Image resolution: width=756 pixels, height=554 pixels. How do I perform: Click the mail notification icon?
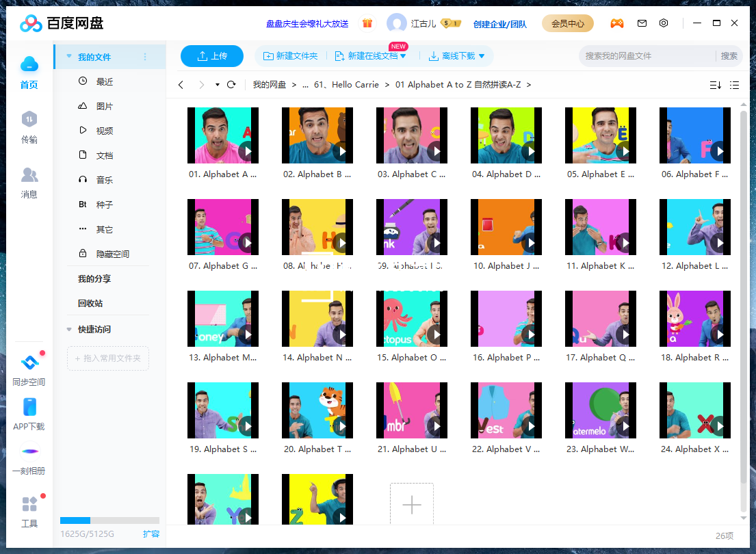pyautogui.click(x=642, y=23)
